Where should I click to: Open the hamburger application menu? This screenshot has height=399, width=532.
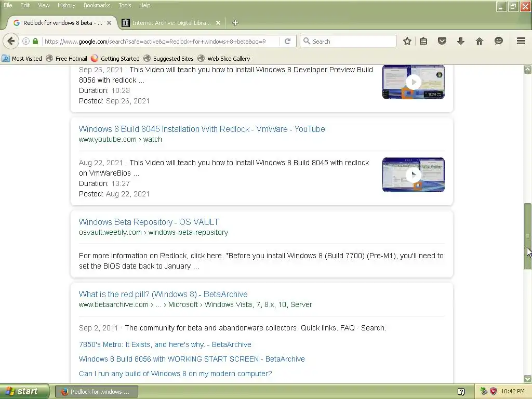(x=521, y=42)
